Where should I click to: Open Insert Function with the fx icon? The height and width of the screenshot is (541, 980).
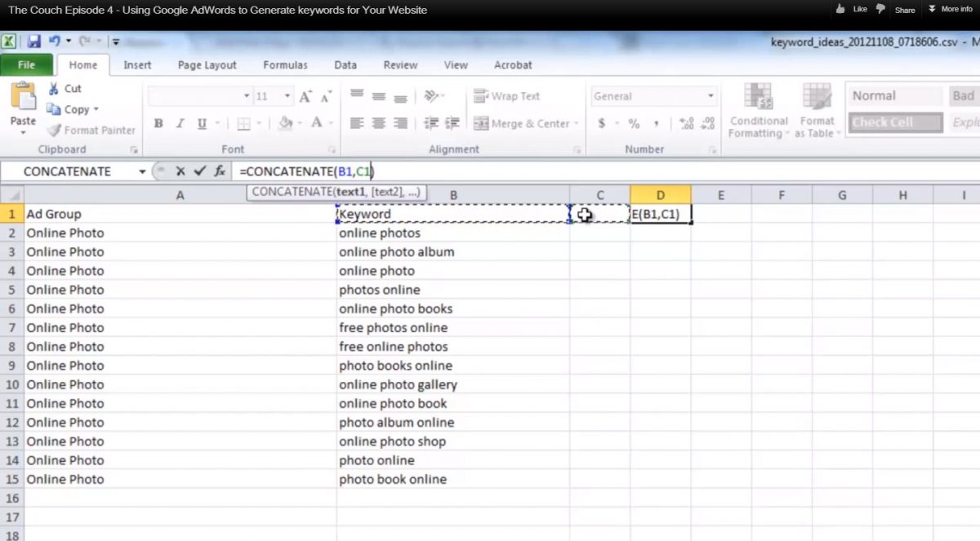pyautogui.click(x=220, y=171)
